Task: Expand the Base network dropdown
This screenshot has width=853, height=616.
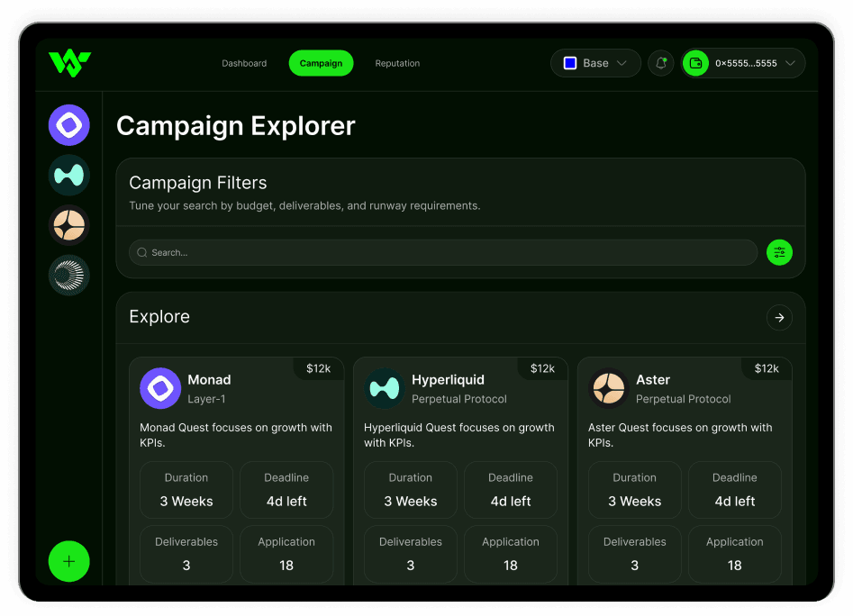Action: point(595,63)
